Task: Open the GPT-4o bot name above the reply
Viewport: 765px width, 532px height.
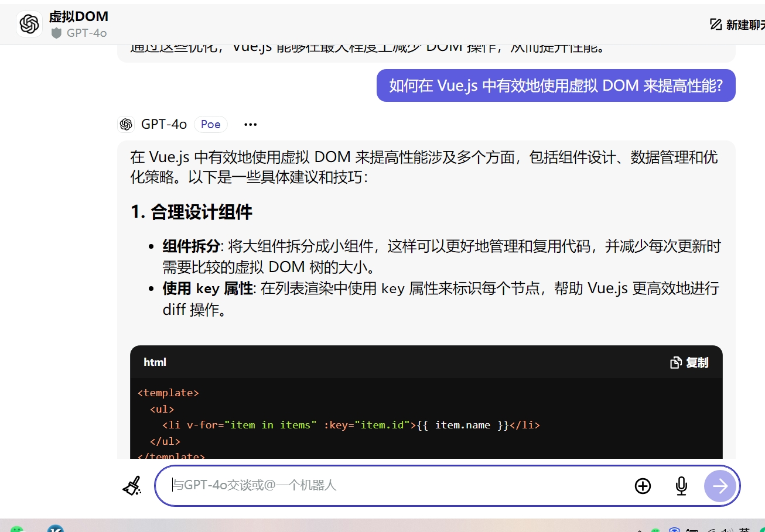Action: coord(164,125)
